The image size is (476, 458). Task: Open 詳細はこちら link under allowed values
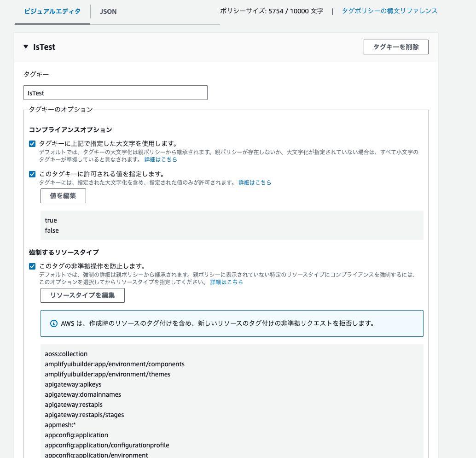255,182
